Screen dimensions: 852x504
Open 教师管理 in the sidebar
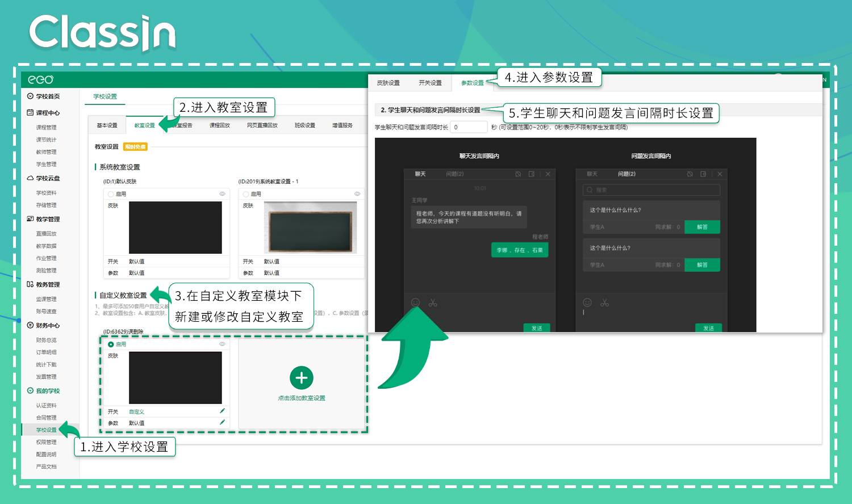tap(46, 152)
